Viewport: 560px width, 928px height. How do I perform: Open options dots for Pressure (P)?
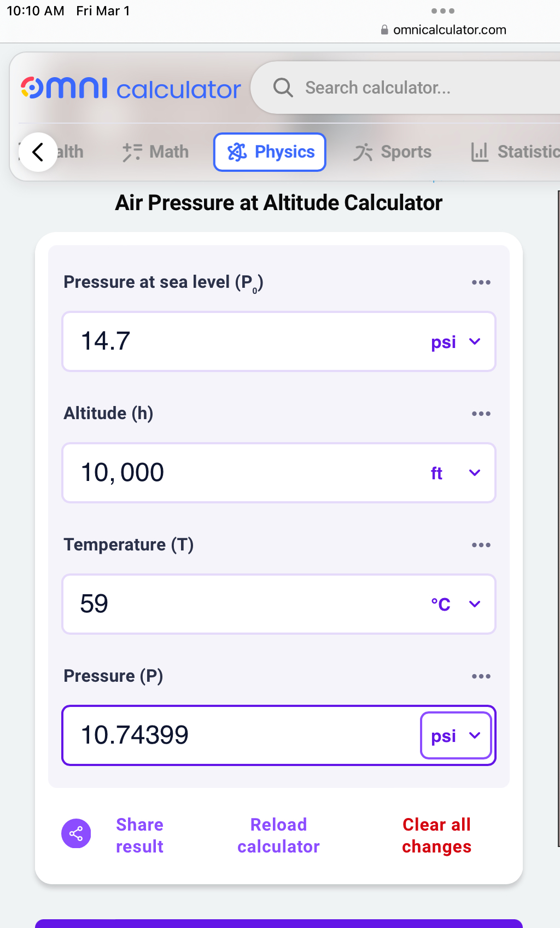(x=481, y=676)
